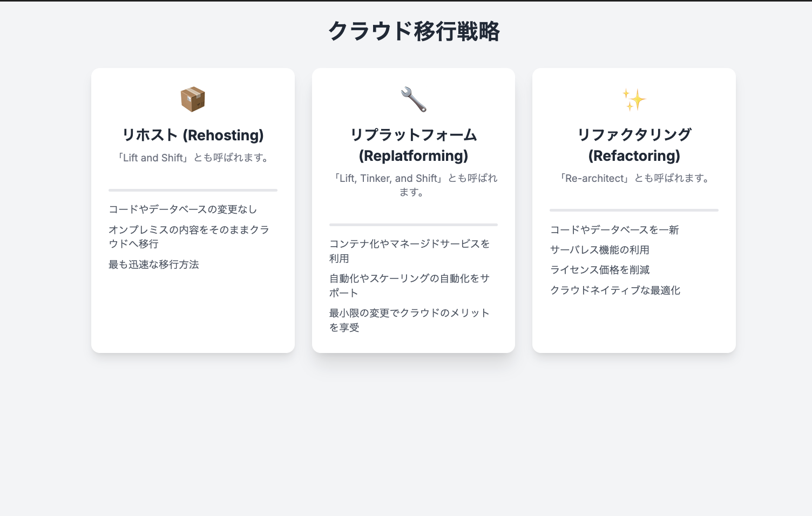Viewport: 812px width, 516px height.
Task: Click ライセンス価格を削減 list item
Action: point(599,270)
